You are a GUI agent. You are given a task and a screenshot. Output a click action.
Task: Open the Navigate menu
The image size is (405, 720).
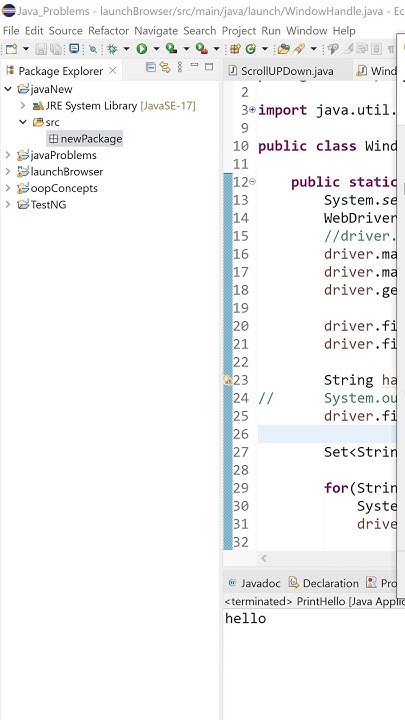pyautogui.click(x=156, y=31)
